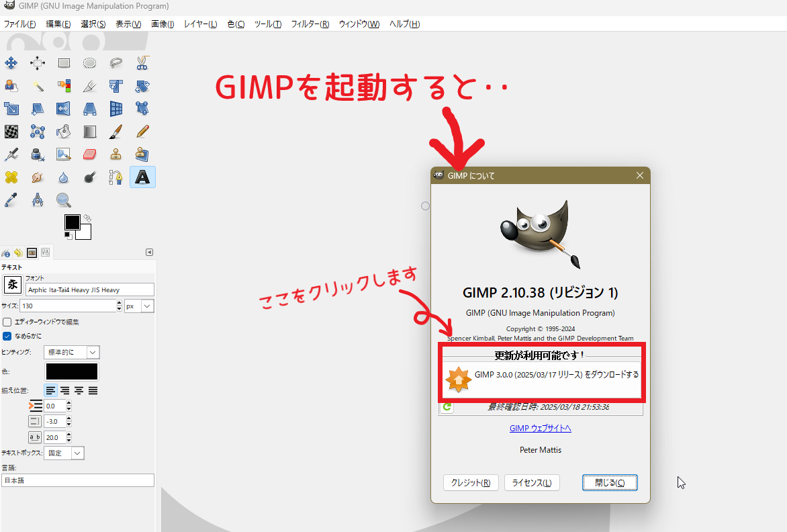Image resolution: width=787 pixels, height=532 pixels.
Task: Switch to the Eraser tool
Action: [x=89, y=153]
